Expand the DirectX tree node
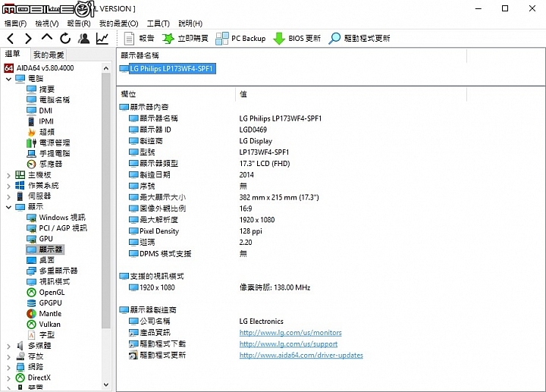 tap(8, 378)
